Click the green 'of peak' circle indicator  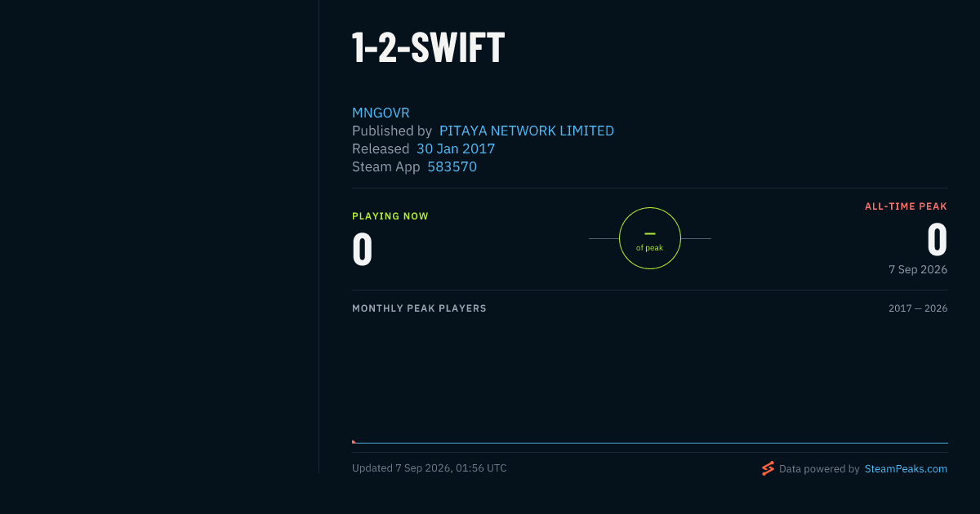pyautogui.click(x=650, y=238)
